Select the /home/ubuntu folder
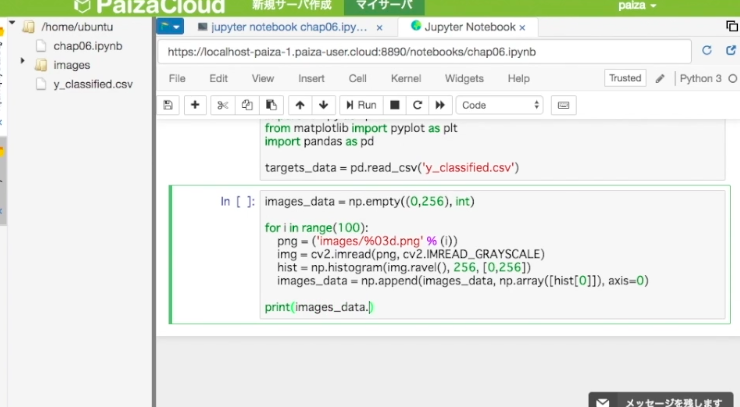This screenshot has height=407, width=740. (77, 27)
